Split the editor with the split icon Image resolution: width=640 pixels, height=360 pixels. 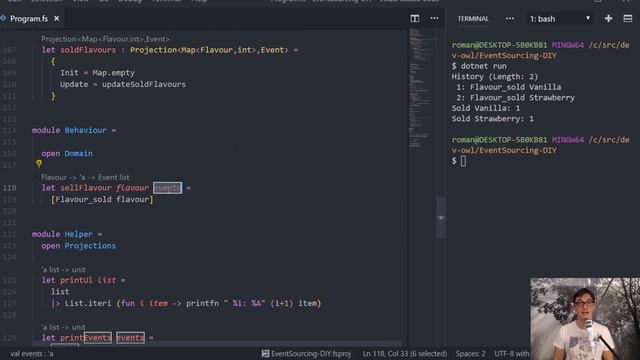(x=415, y=18)
